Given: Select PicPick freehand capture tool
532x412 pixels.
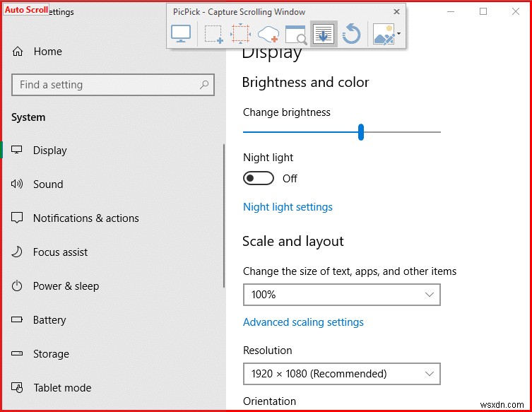Looking at the screenshot, I should point(268,34).
